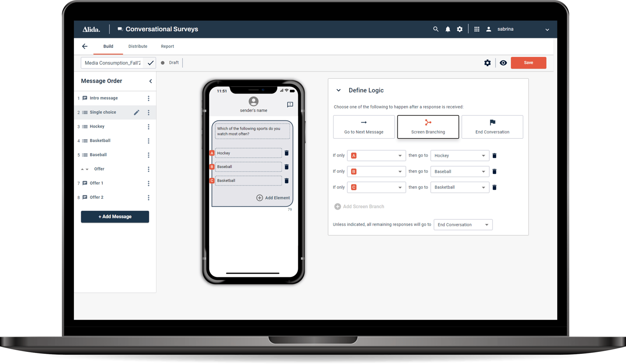
Task: Open the End Conversation dropdown for remaining responses
Action: coord(463,224)
